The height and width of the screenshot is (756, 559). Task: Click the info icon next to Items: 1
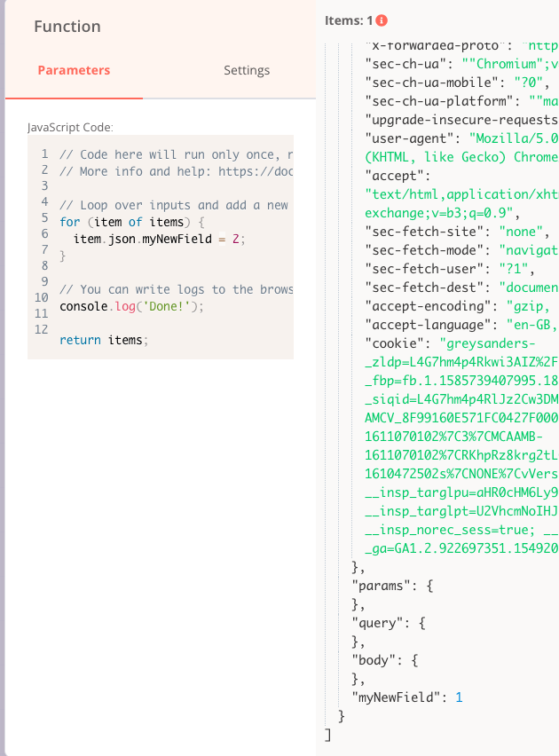coord(382,20)
